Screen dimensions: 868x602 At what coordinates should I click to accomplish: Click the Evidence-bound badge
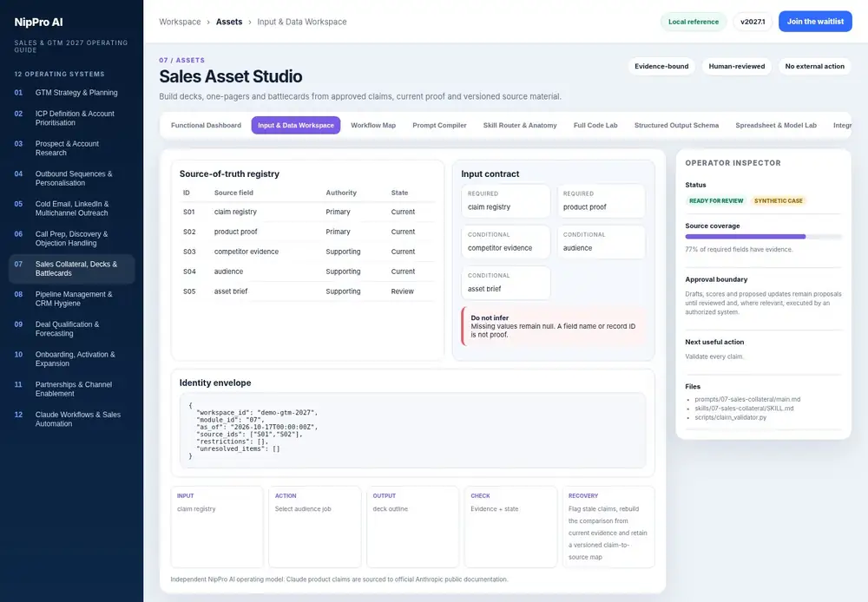661,67
